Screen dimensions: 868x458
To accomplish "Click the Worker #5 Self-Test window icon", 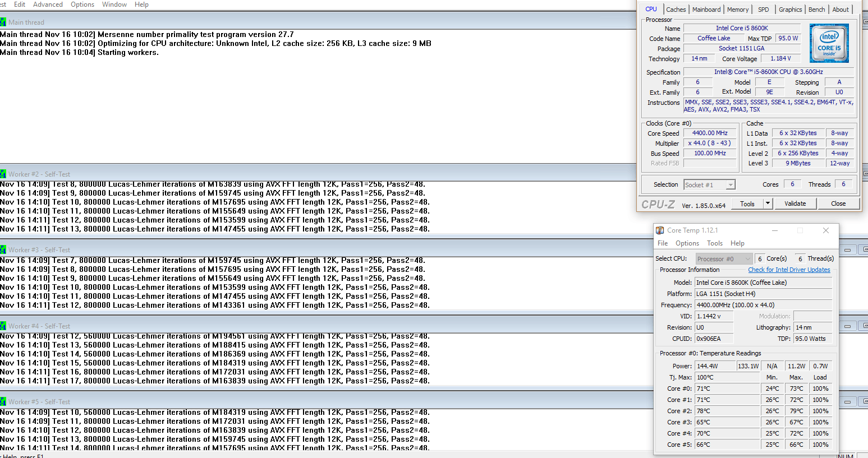I will (3, 401).
